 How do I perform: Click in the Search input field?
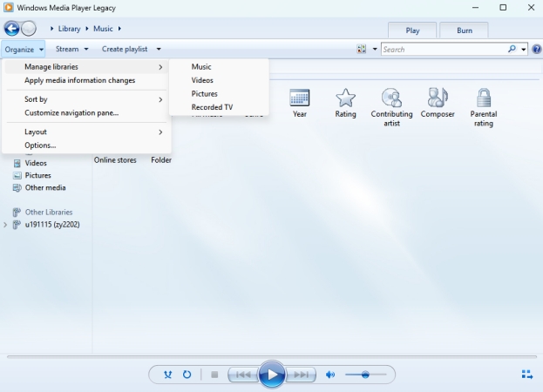click(x=444, y=49)
